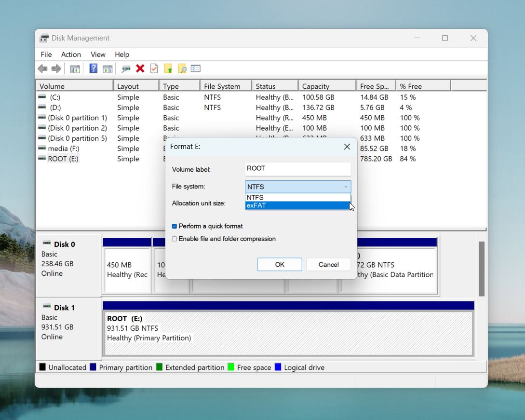Screen dimensions: 525x420
Task: Click the Open folder with green arrow icon
Action: tap(168, 68)
